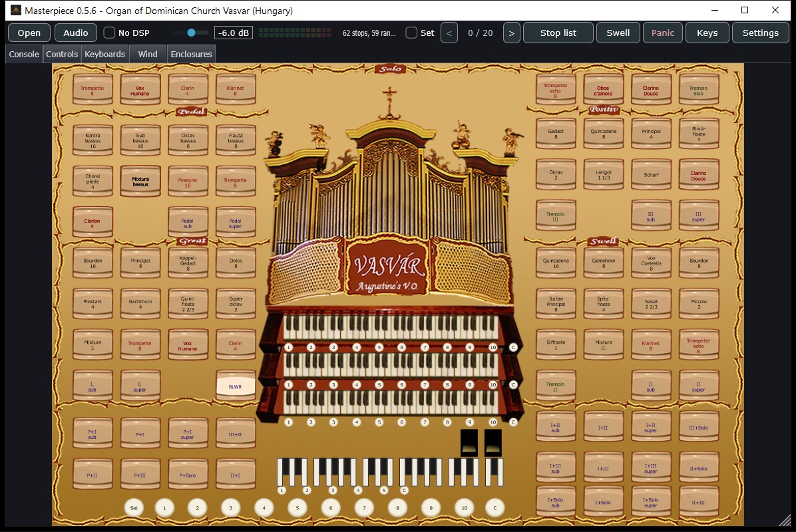
Task: Click the Open button
Action: [29, 33]
